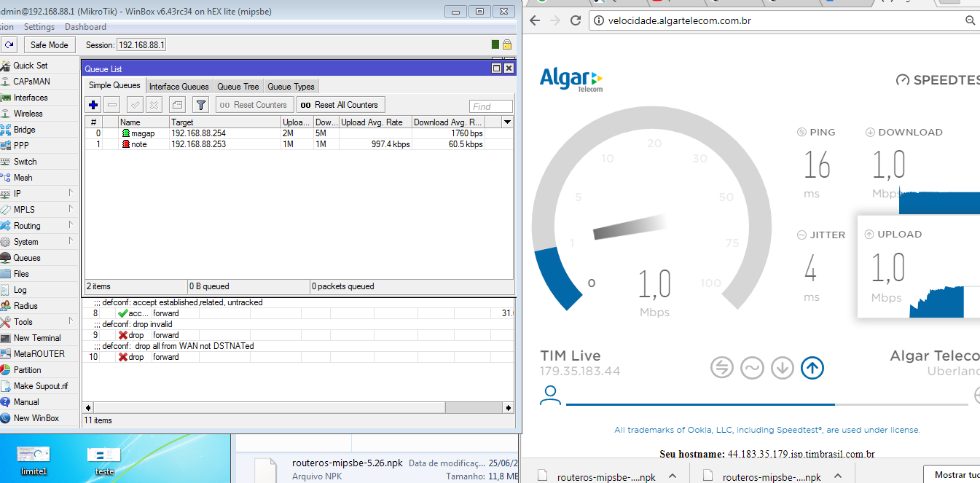Click the Find field in Queue List
The image size is (980, 483).
tap(491, 106)
